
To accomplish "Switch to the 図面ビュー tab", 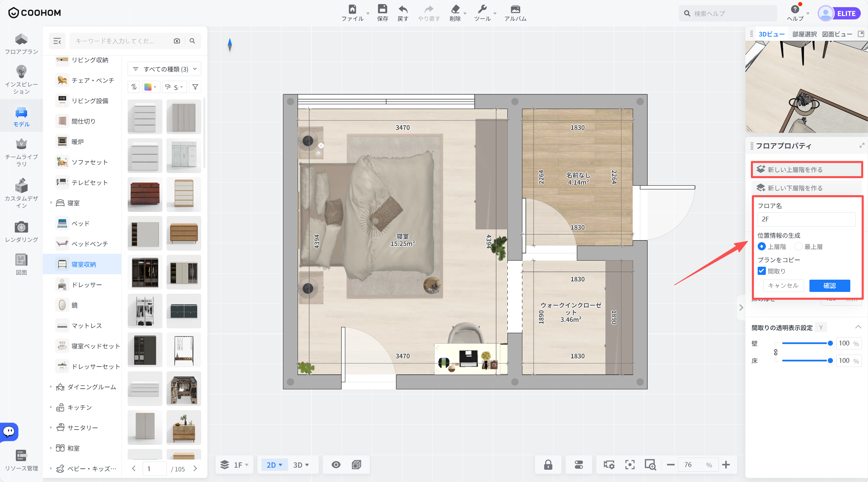I will click(x=837, y=34).
